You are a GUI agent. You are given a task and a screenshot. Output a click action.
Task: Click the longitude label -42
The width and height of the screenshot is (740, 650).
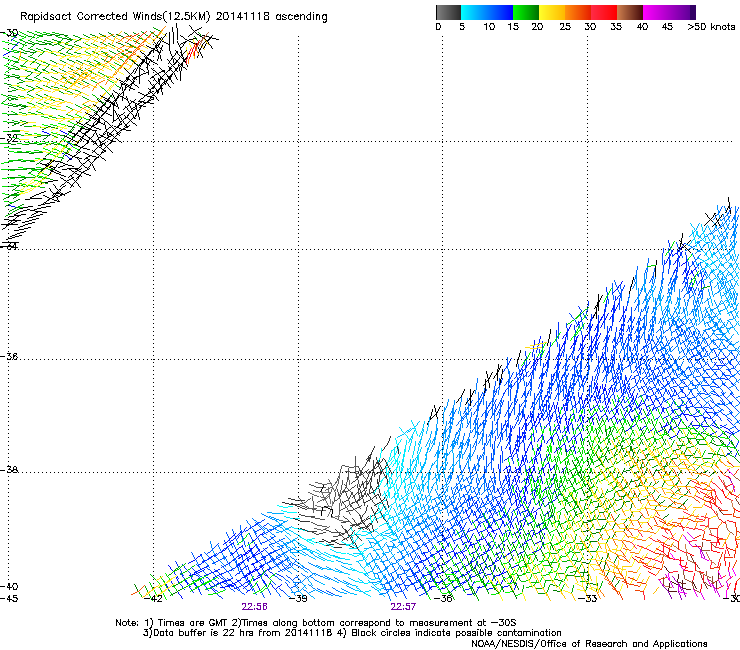coord(153,599)
